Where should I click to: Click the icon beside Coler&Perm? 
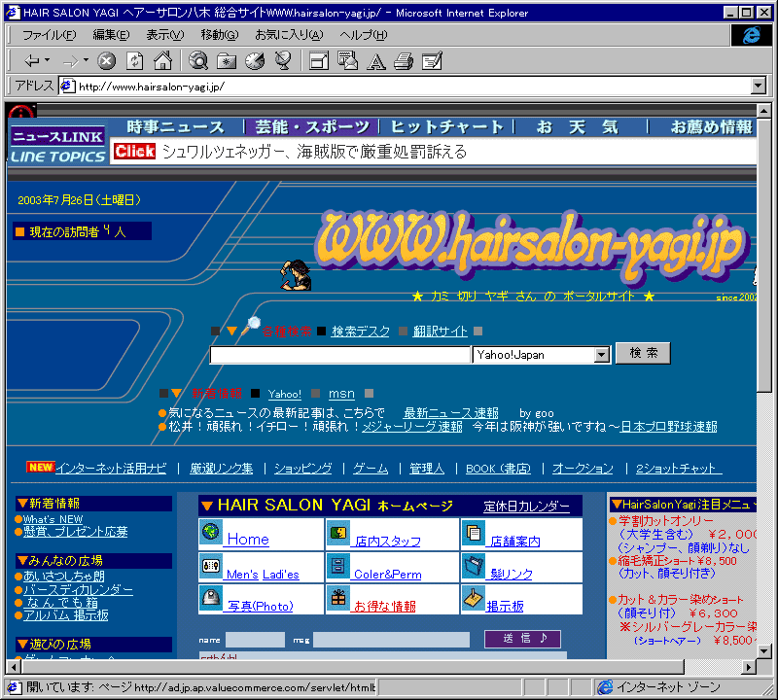[338, 566]
